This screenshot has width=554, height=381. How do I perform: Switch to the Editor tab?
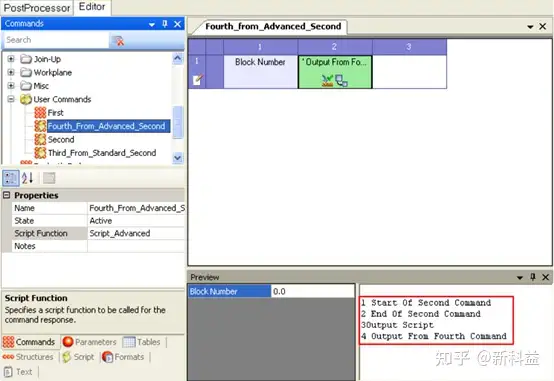[x=92, y=7]
